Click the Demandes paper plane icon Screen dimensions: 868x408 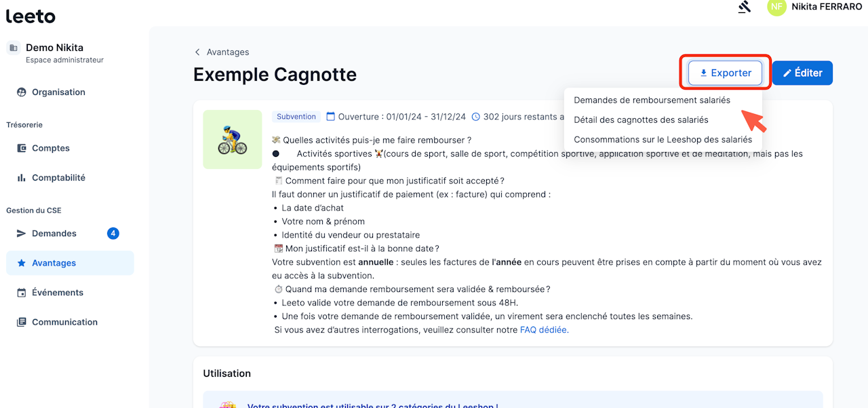(x=21, y=234)
